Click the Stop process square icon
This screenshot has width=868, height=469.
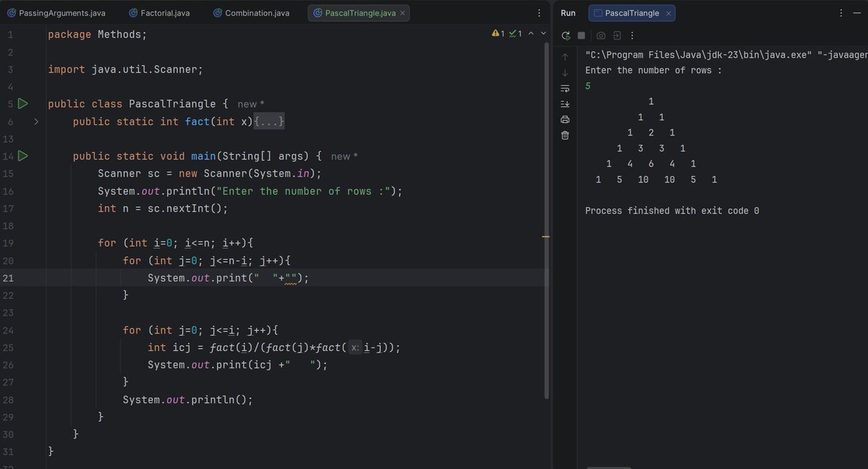tap(582, 35)
